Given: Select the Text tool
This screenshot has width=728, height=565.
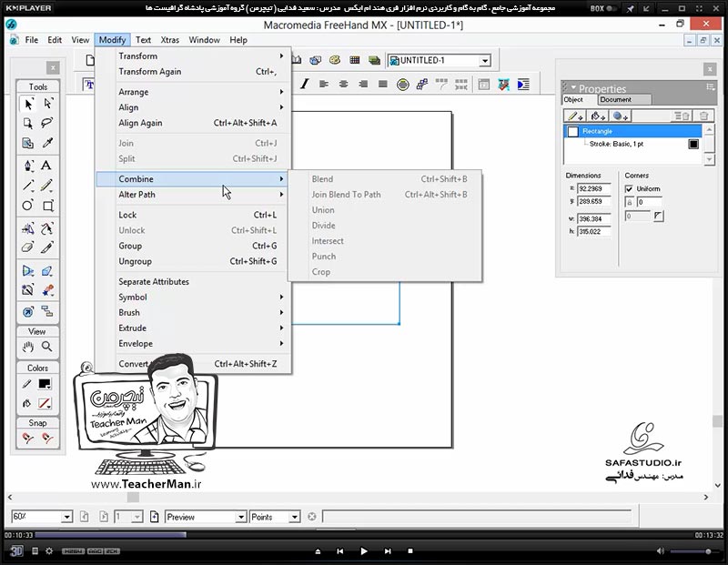Looking at the screenshot, I should (x=46, y=166).
